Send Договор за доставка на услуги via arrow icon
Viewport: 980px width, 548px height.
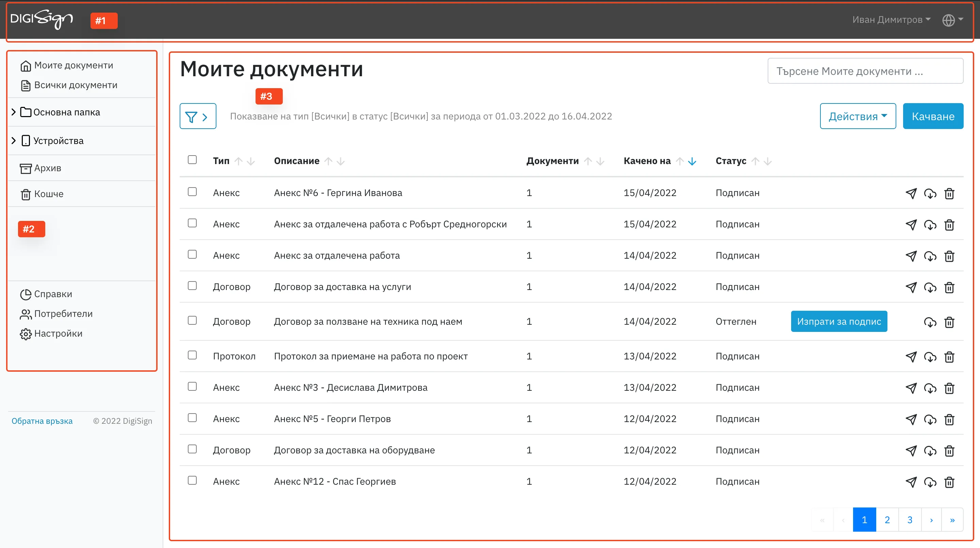(911, 287)
